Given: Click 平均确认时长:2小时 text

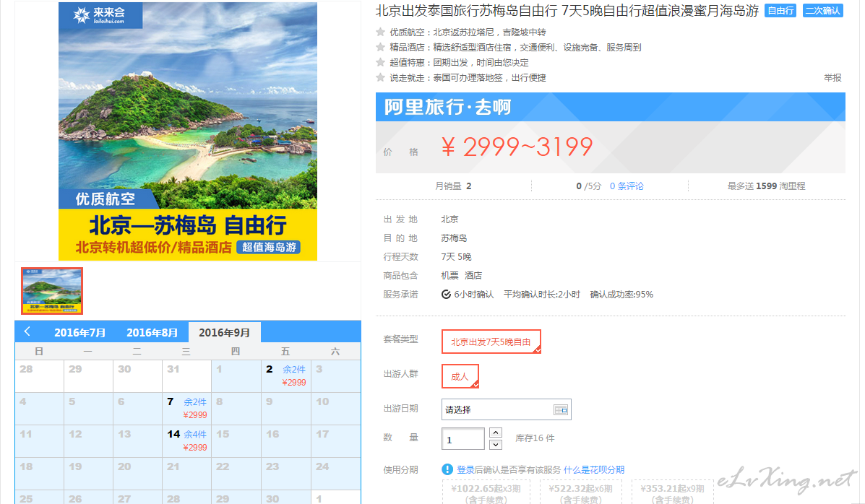Looking at the screenshot, I should (x=542, y=295).
